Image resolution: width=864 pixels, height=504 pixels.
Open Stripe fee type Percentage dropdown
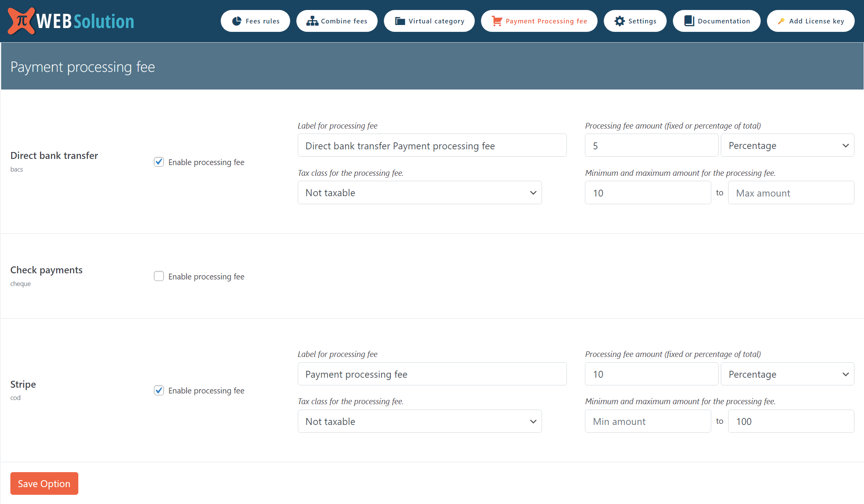(x=787, y=374)
